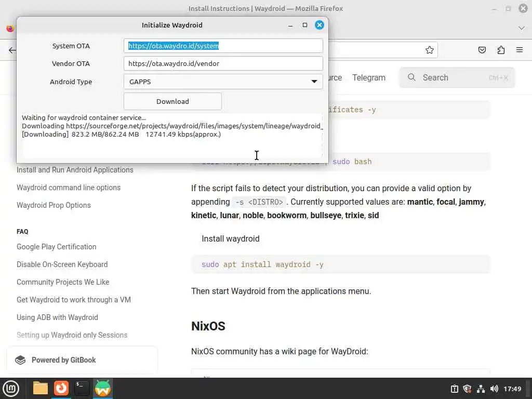Open the Telegram link in header

(369, 77)
